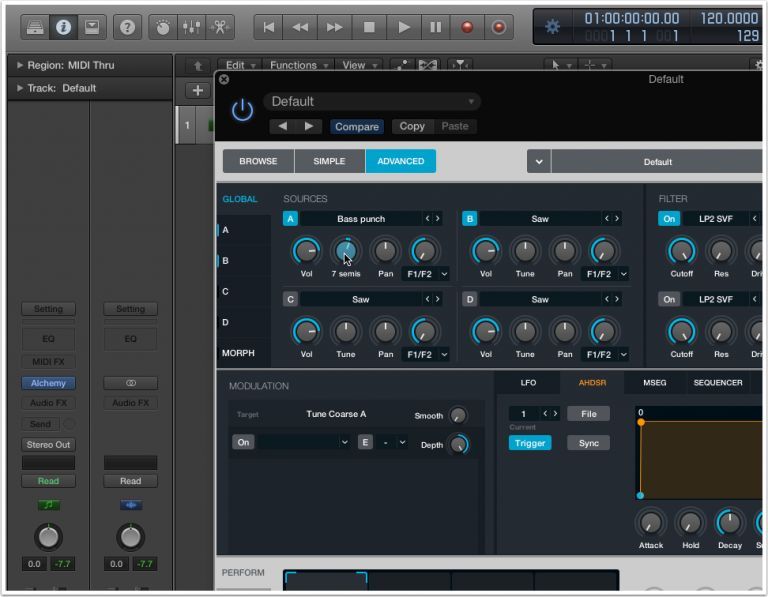Open the Functions menu
The width and height of the screenshot is (768, 597).
tap(298, 65)
